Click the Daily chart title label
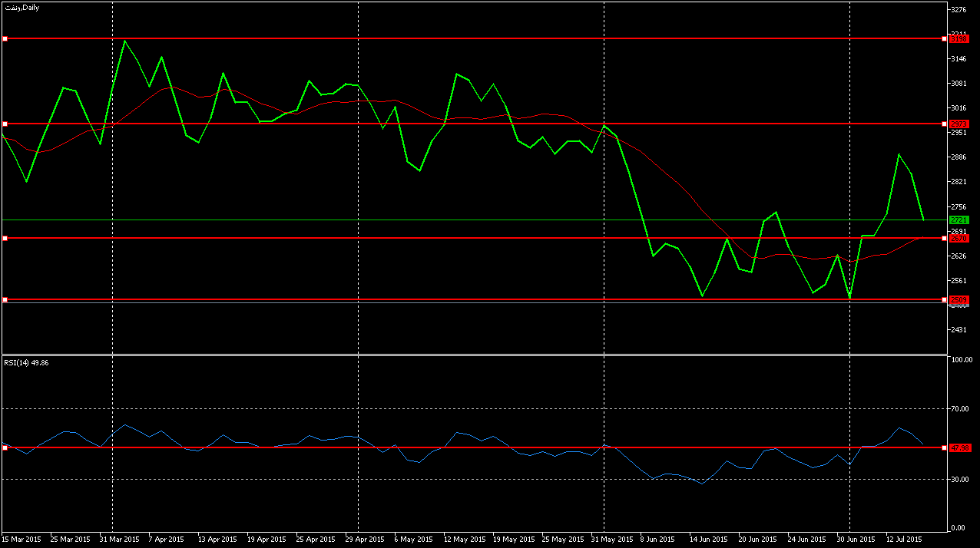The image size is (980, 548). [22, 7]
